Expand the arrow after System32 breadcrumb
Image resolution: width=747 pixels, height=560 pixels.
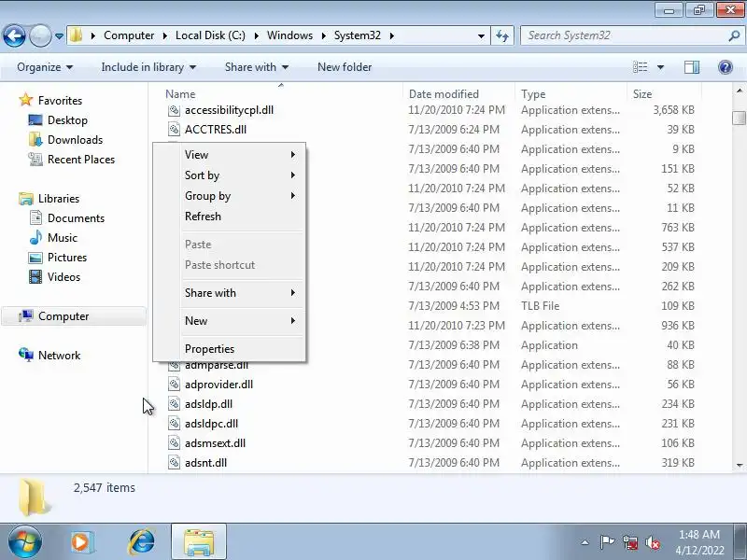point(391,35)
